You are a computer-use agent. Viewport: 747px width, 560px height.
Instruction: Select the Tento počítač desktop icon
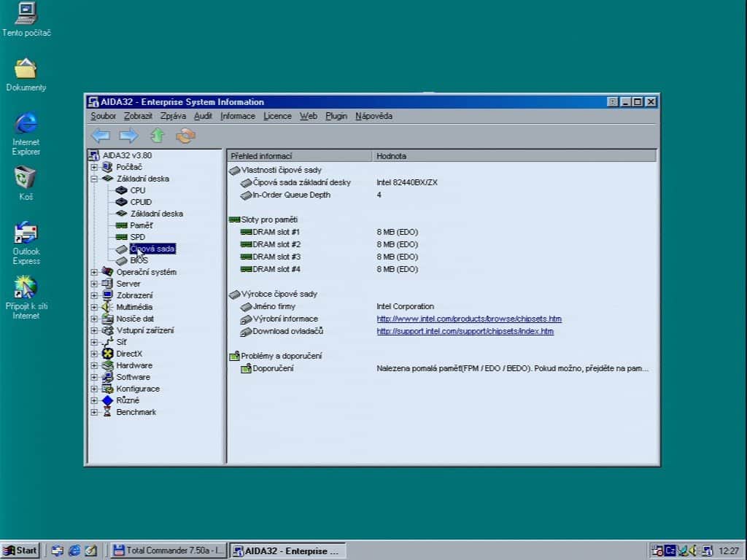tap(26, 19)
